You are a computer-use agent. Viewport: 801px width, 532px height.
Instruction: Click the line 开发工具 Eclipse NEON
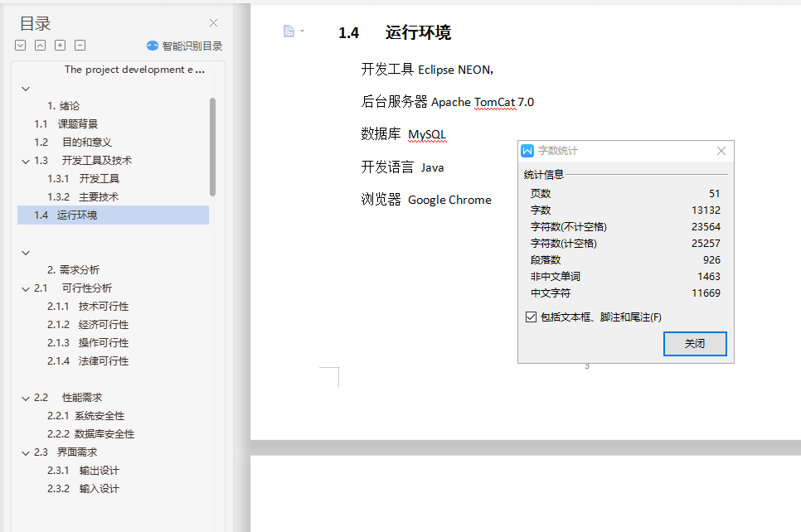[427, 70]
